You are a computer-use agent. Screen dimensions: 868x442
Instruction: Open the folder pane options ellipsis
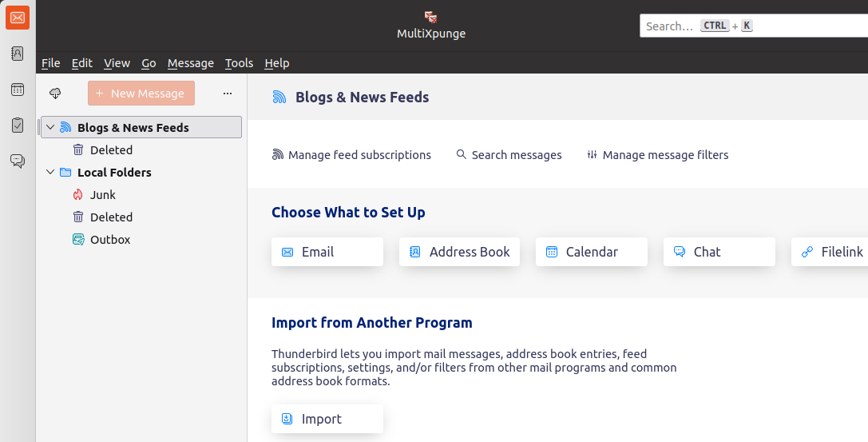[x=228, y=94]
